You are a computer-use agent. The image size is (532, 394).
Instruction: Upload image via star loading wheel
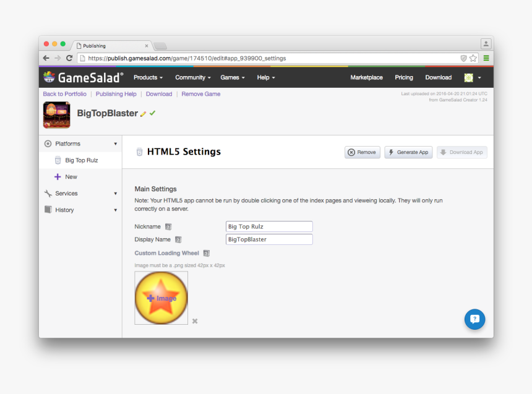(161, 298)
